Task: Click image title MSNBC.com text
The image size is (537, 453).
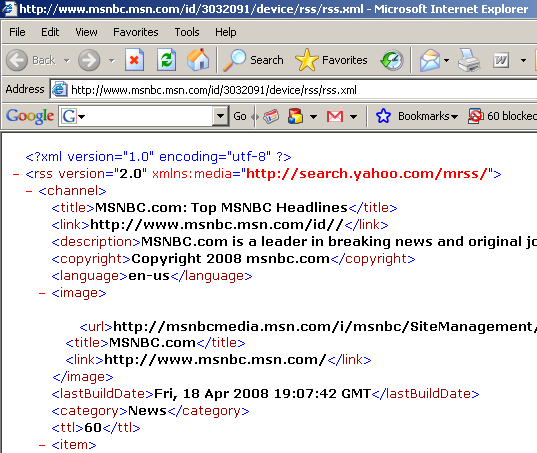Action: pyautogui.click(x=152, y=343)
